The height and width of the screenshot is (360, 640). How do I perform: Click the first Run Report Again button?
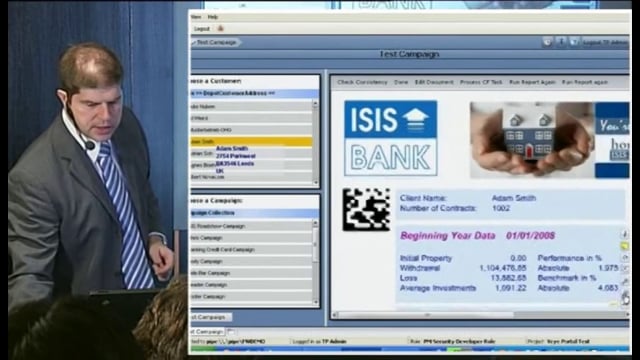click(x=532, y=82)
